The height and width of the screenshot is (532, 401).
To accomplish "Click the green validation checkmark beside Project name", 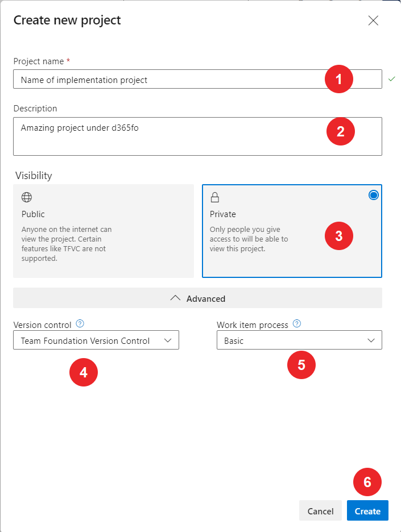I will tap(391, 79).
